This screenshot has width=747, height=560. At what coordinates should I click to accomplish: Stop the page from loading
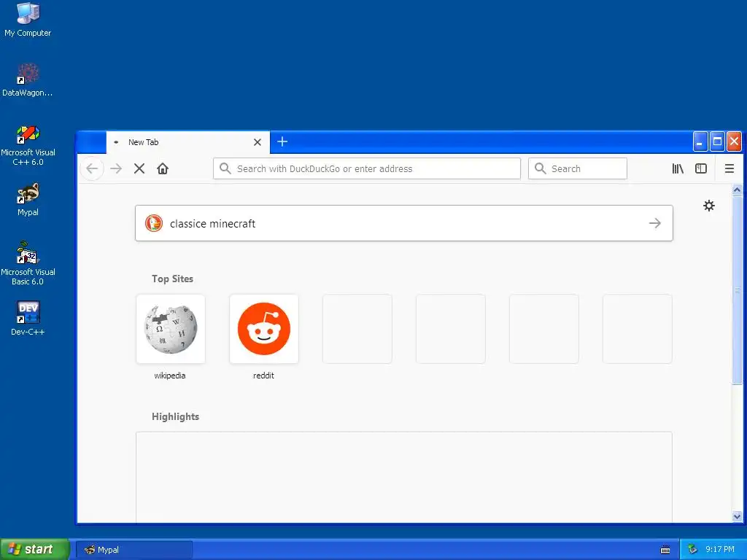(x=139, y=168)
